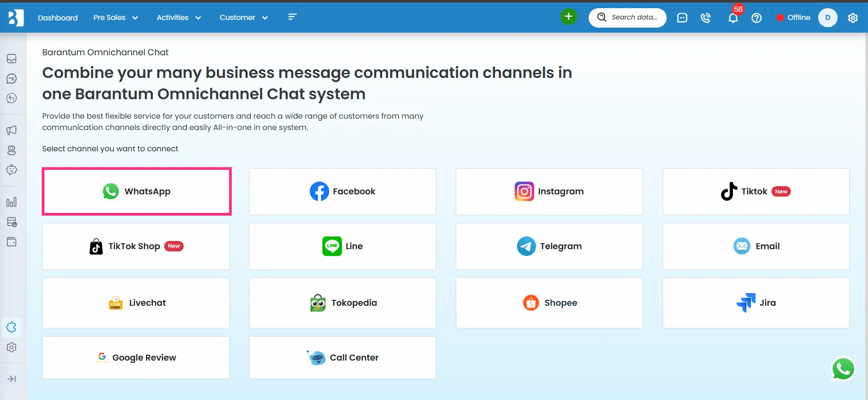Open the chat history clock icon in sidebar

pos(12,98)
